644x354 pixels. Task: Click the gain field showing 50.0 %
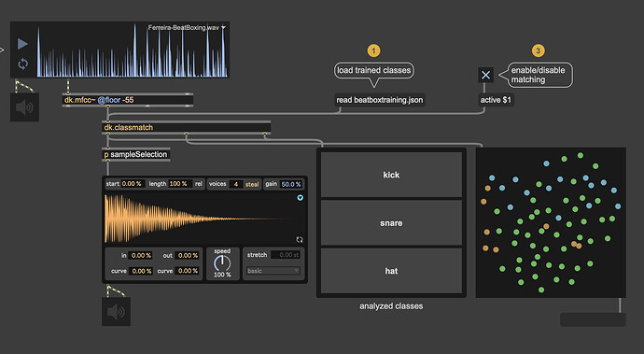[291, 184]
